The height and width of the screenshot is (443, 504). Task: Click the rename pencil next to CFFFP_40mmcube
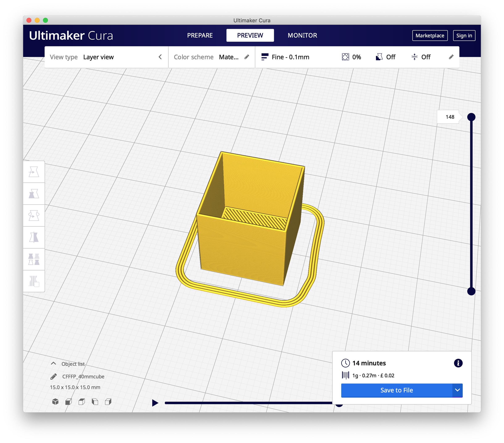coord(53,376)
